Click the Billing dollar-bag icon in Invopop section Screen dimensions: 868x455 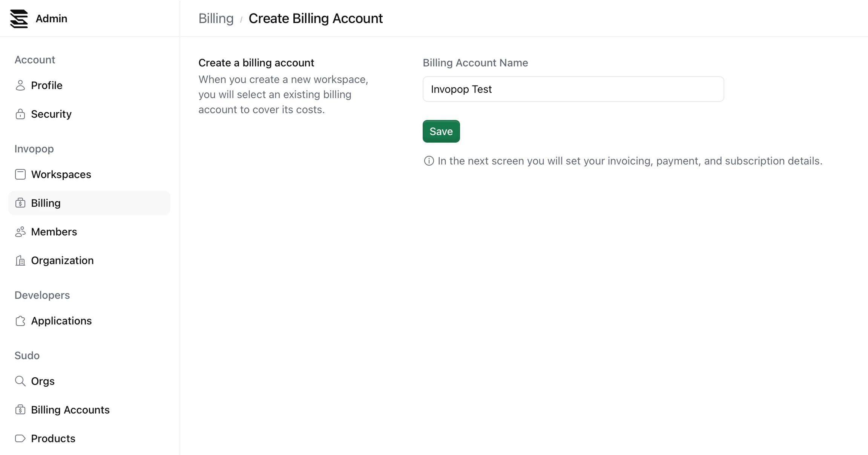pos(20,203)
